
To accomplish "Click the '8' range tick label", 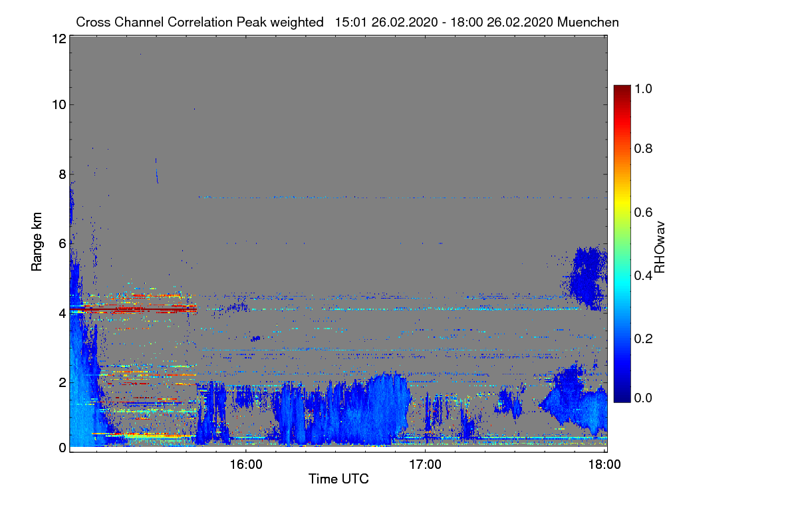I will coord(63,174).
